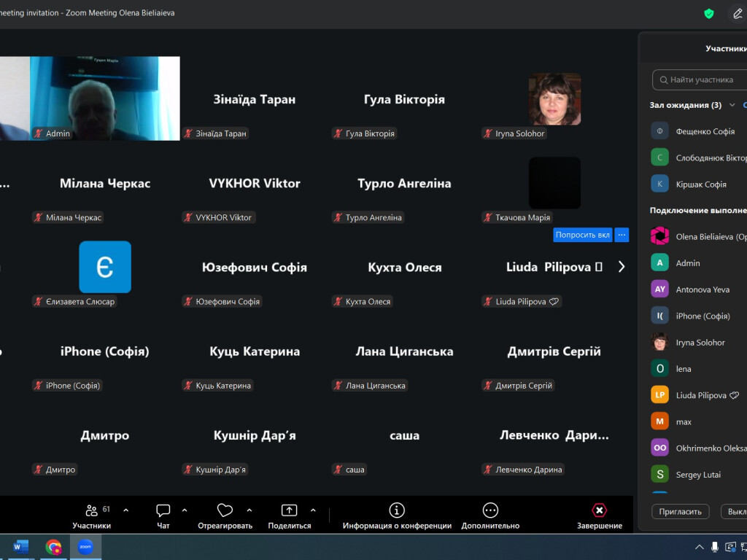This screenshot has height=560, width=747.
Task: Click Юзефович Софія tile name
Action: (x=255, y=267)
